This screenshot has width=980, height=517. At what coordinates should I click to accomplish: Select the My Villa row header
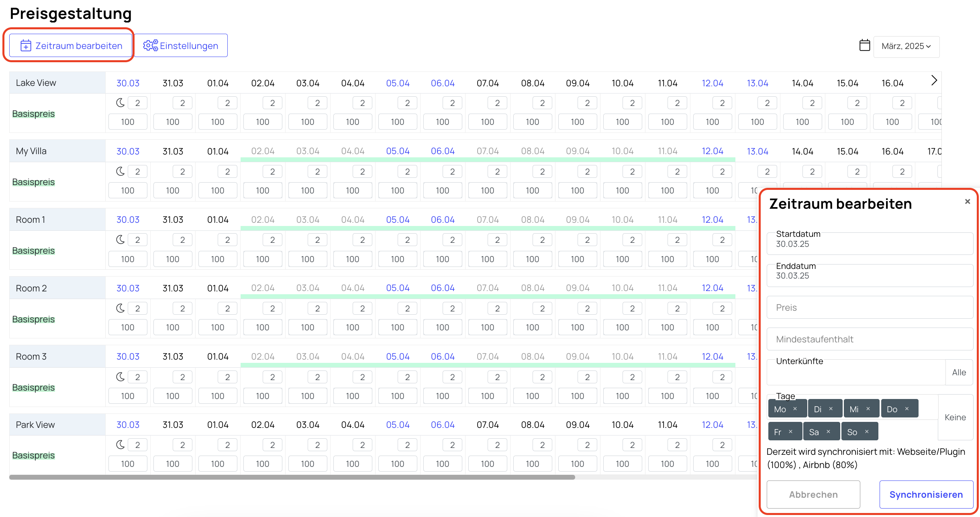point(57,151)
